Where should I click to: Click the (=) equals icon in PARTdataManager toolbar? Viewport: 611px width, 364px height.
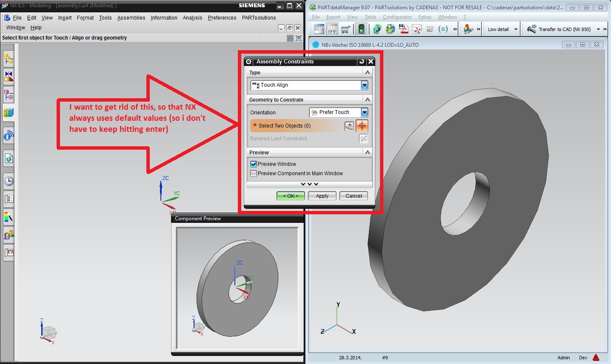click(443, 29)
